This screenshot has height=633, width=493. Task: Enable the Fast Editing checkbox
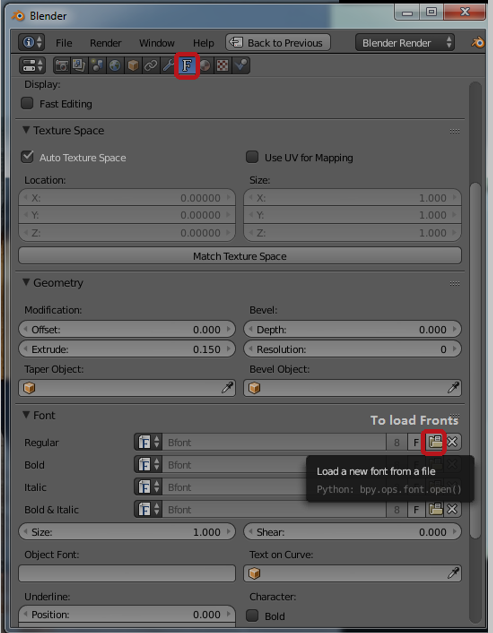click(x=27, y=103)
